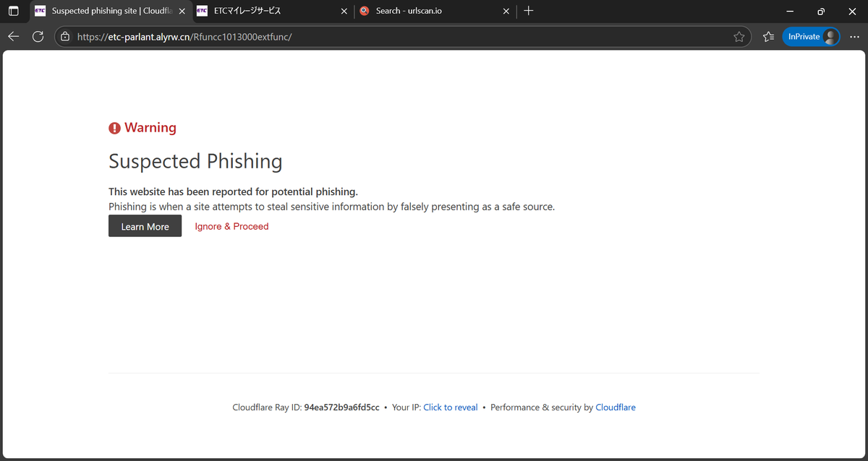Close the Suspected phishing site tab
The image size is (868, 461).
pyautogui.click(x=183, y=11)
